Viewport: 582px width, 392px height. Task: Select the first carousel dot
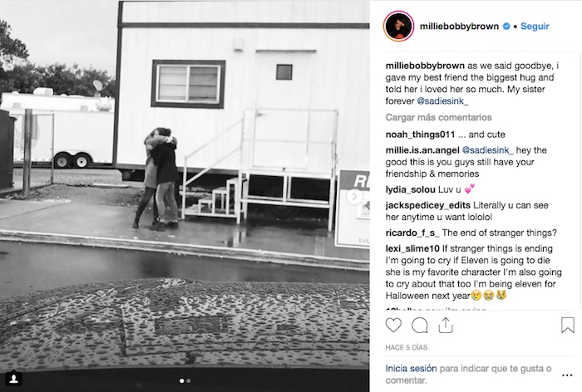pyautogui.click(x=182, y=381)
